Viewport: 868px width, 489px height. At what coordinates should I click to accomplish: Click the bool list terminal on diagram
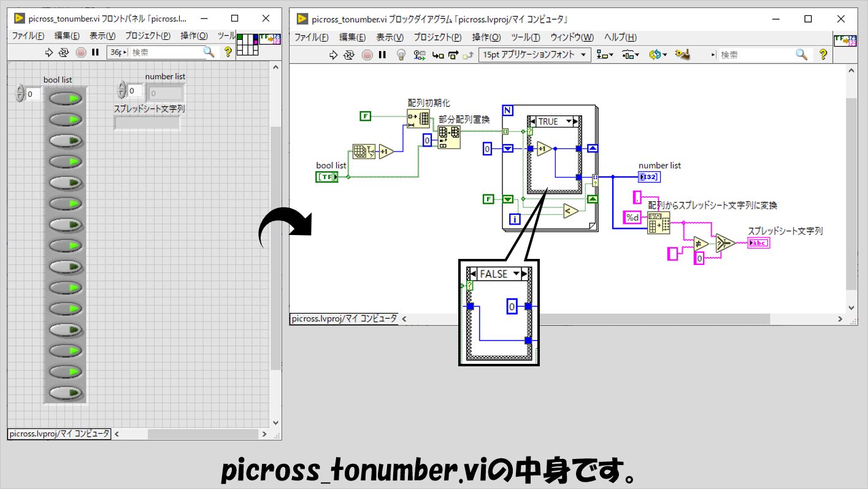click(x=327, y=177)
